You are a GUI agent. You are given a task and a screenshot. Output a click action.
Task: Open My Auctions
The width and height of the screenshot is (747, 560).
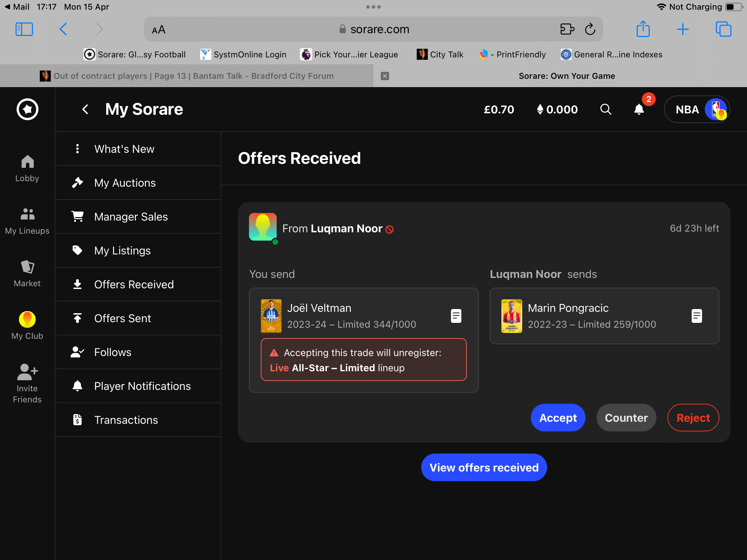point(138,183)
